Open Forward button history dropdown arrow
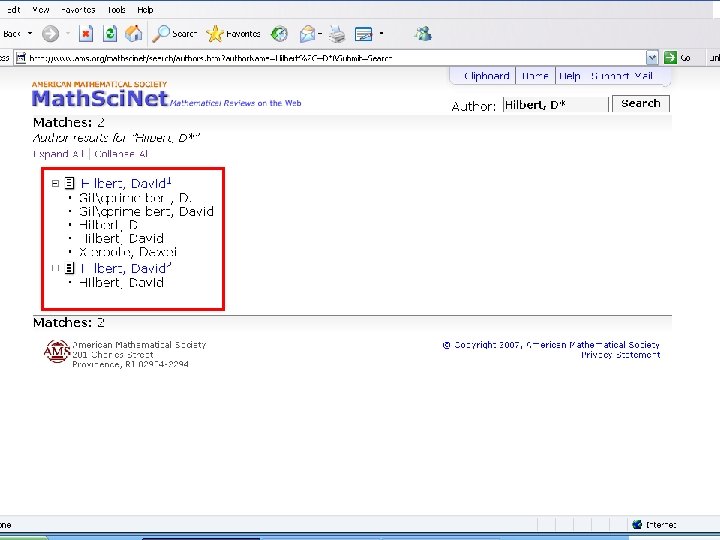Screen dimensions: 720x540 (68, 34)
